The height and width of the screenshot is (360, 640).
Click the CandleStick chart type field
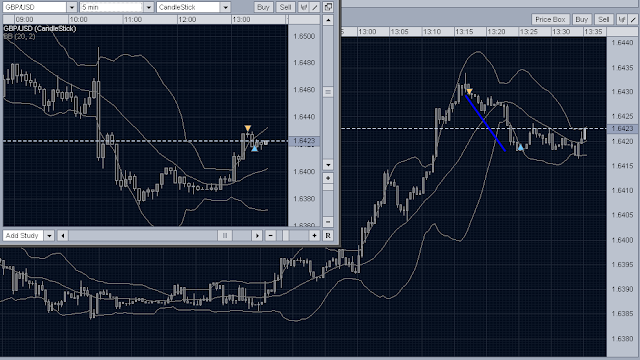(x=189, y=7)
